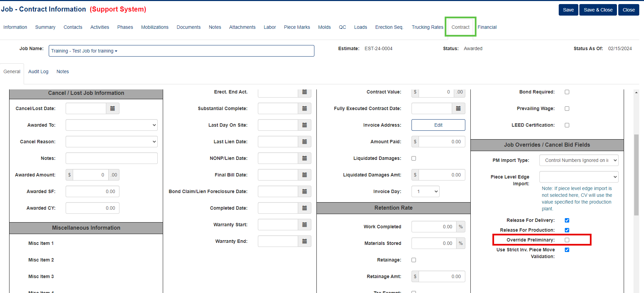This screenshot has height=293, width=644.
Task: Check the Bond Required checkbox
Action: [x=567, y=92]
